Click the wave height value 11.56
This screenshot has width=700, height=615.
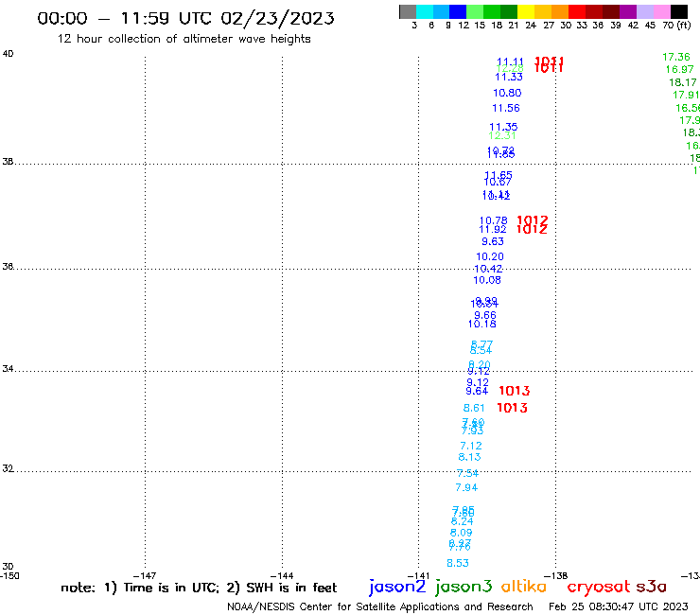pos(506,108)
